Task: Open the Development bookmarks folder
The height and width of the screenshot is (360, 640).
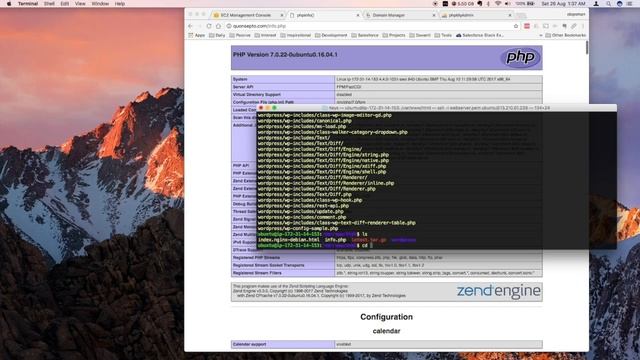Action: (331, 36)
